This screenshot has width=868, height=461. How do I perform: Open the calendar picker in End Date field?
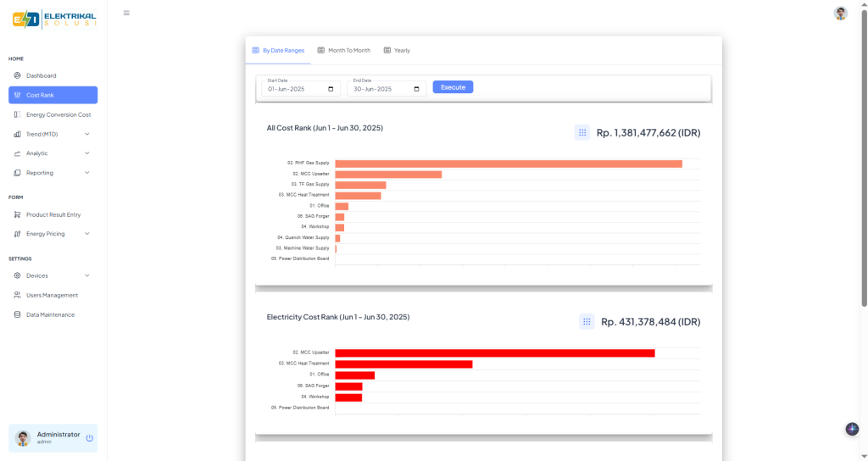417,88
